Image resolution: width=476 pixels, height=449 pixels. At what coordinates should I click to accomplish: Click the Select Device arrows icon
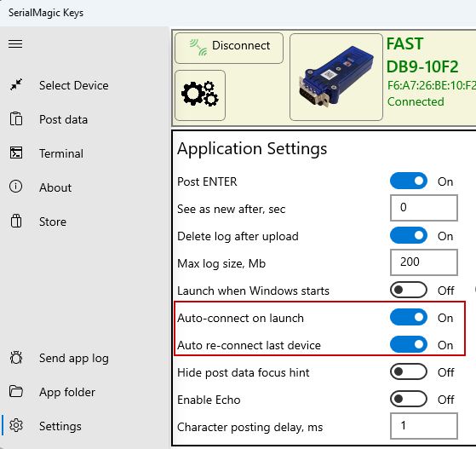tap(16, 84)
